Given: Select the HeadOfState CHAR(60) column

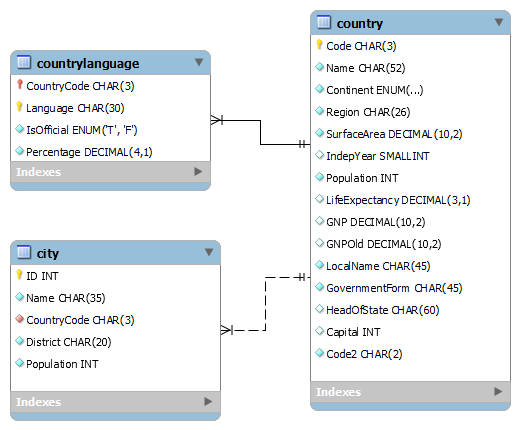Looking at the screenshot, I should point(383,310).
